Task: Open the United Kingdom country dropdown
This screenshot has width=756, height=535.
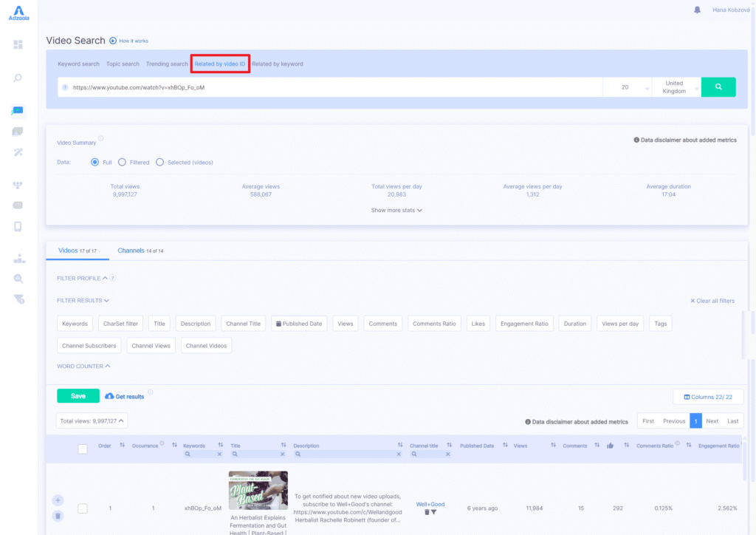Action: click(x=676, y=86)
